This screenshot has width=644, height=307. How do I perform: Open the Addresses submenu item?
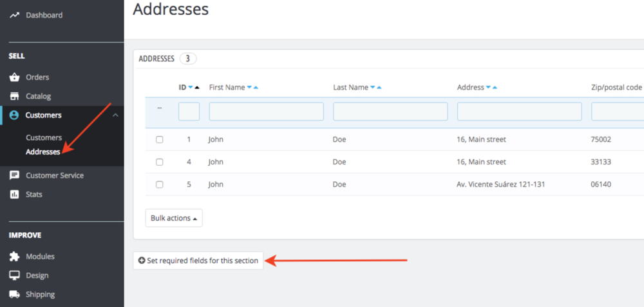click(43, 152)
